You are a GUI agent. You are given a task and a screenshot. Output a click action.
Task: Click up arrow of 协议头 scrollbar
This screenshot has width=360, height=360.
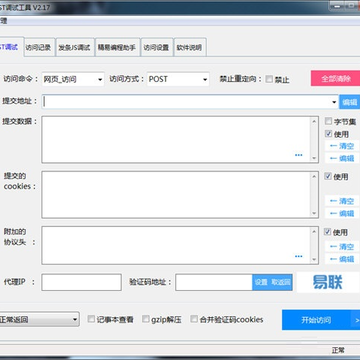point(314,232)
